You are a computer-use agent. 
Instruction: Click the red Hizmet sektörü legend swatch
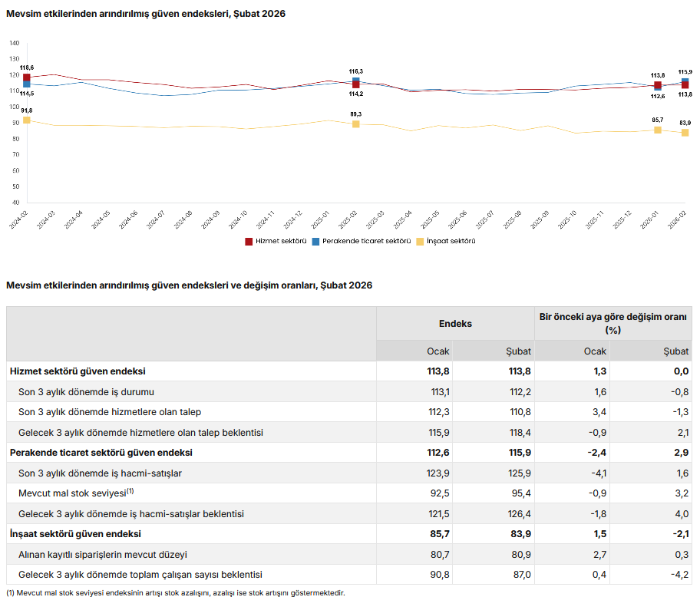coord(249,241)
